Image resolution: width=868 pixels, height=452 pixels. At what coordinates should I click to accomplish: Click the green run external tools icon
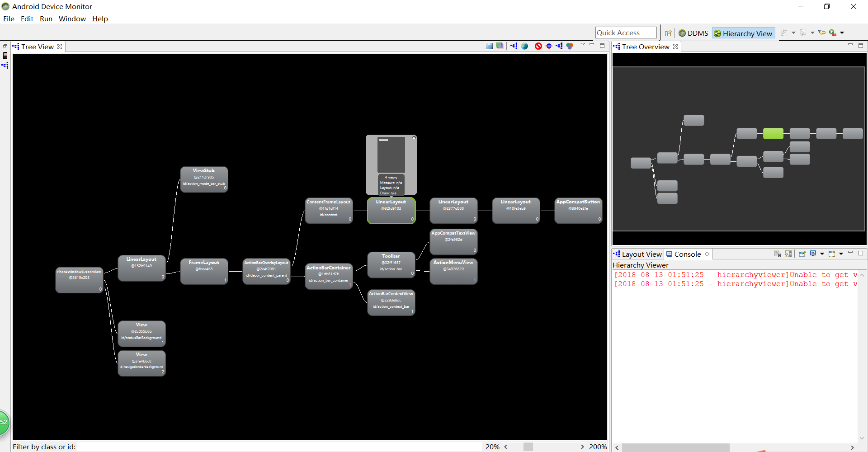tap(833, 33)
